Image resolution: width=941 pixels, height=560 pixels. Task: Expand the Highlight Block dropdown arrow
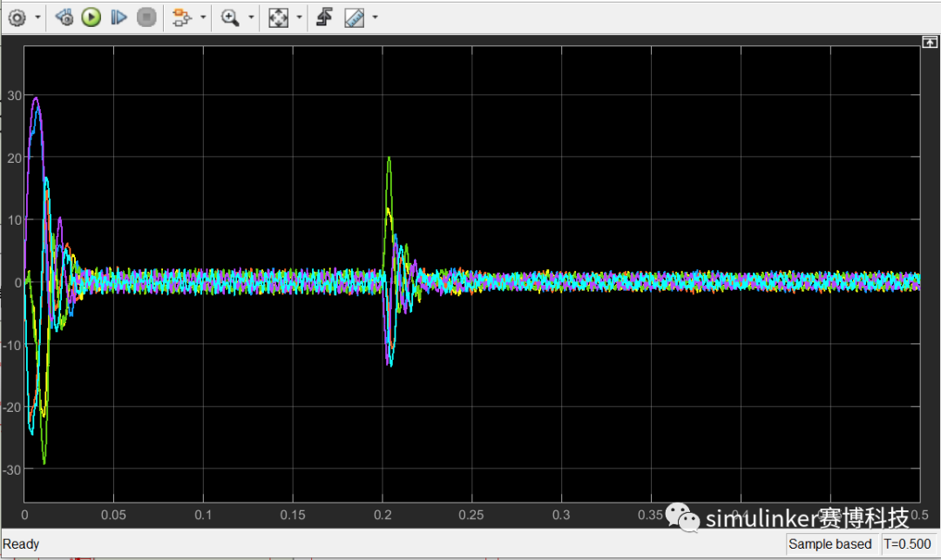tap(203, 17)
